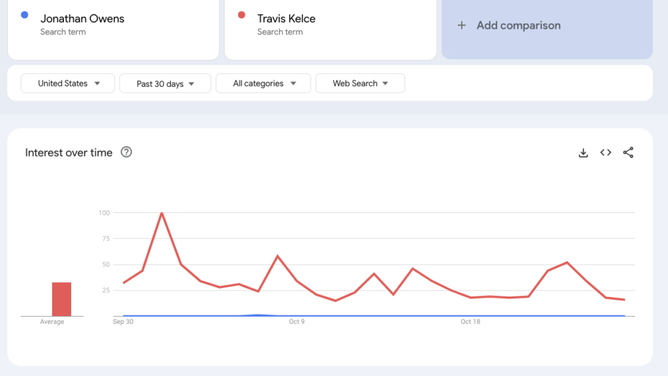This screenshot has height=376, width=668.
Task: Click the Oct 18 axis label
Action: (470, 321)
